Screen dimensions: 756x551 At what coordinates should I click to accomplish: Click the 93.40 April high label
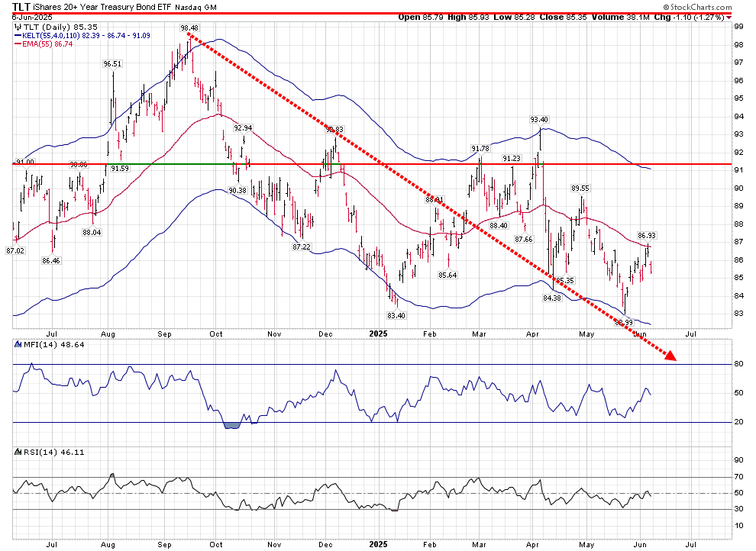pyautogui.click(x=539, y=120)
